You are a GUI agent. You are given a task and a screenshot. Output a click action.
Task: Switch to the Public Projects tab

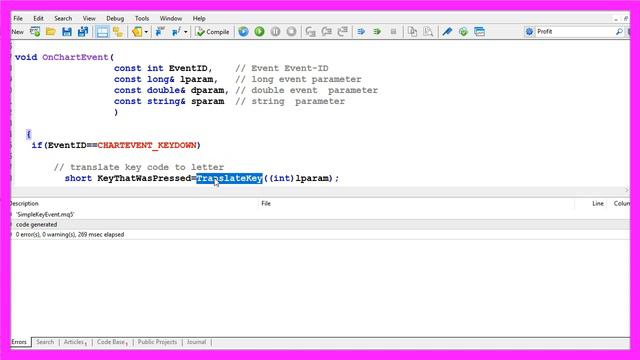click(x=157, y=342)
